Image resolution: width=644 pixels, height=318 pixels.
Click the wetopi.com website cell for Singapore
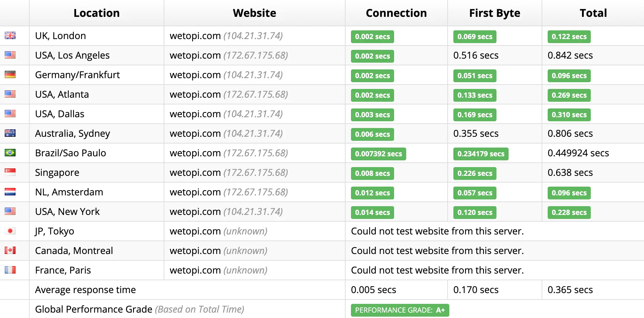255,172
